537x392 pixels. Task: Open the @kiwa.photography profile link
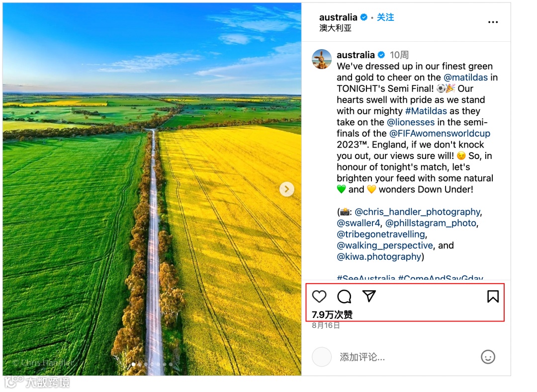point(379,257)
